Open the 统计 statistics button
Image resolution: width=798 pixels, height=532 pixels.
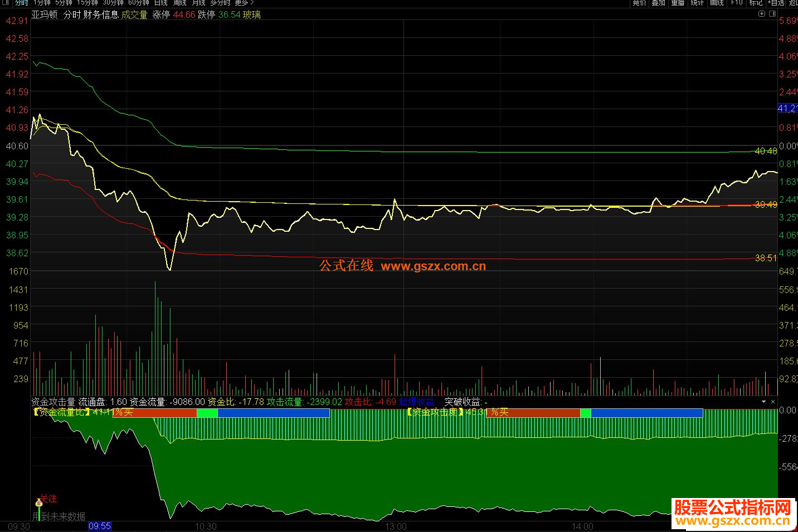697,3
